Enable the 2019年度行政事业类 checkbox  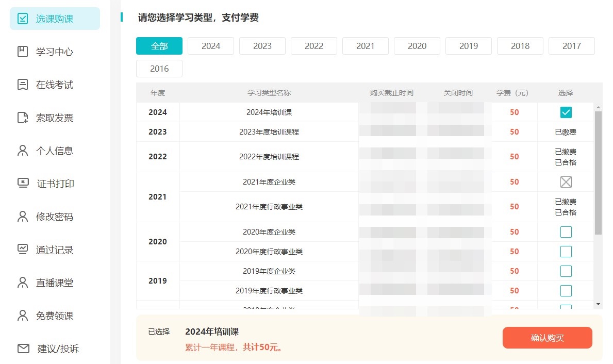point(566,290)
